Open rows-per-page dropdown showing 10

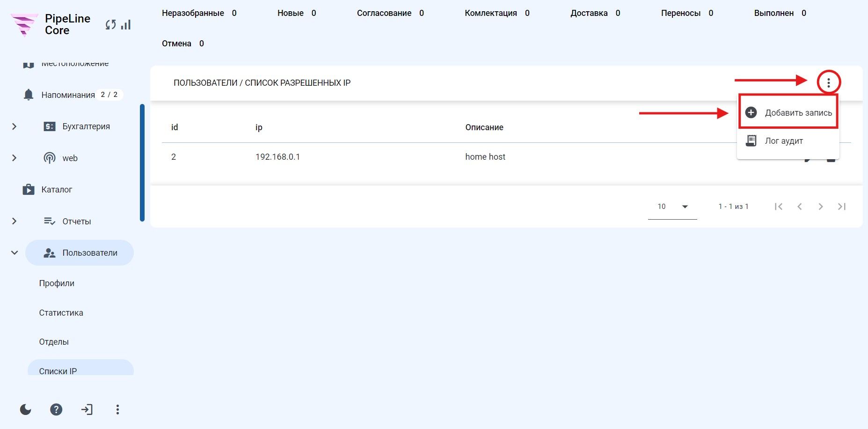(672, 207)
